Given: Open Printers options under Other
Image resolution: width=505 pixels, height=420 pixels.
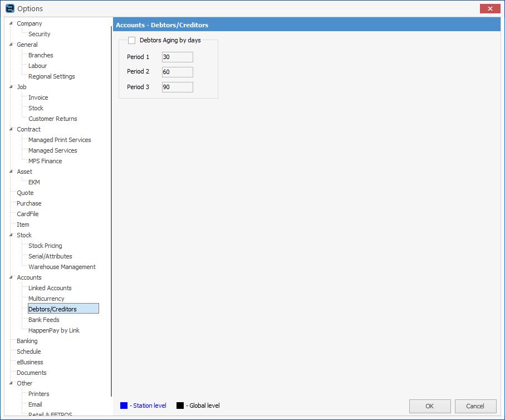Looking at the screenshot, I should (38, 394).
